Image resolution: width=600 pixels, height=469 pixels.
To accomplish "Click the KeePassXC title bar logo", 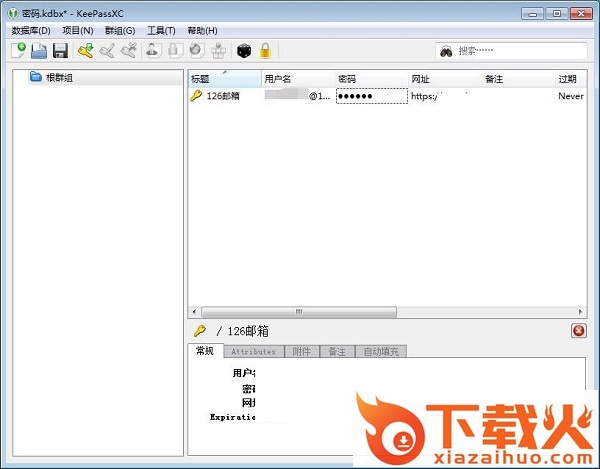I will point(13,13).
